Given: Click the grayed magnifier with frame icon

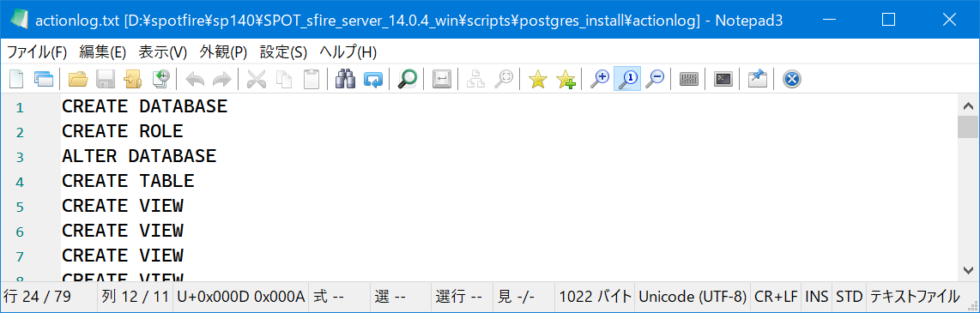Looking at the screenshot, I should [x=504, y=80].
